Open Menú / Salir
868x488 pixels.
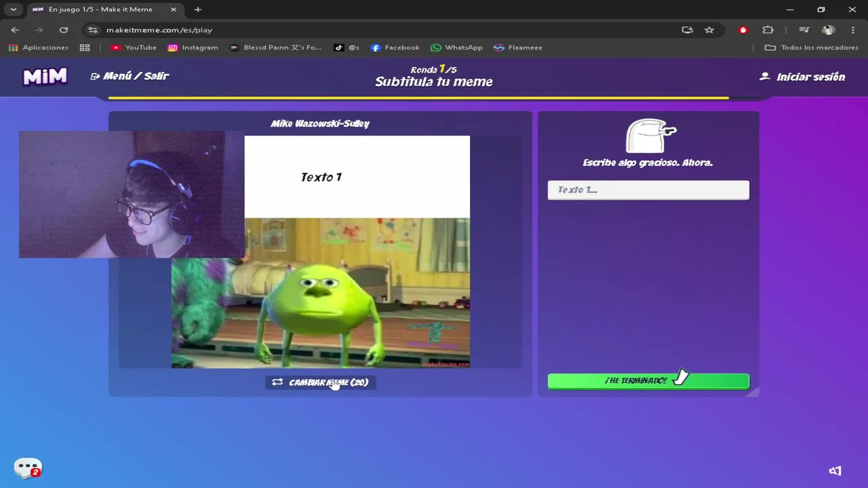[x=130, y=76]
